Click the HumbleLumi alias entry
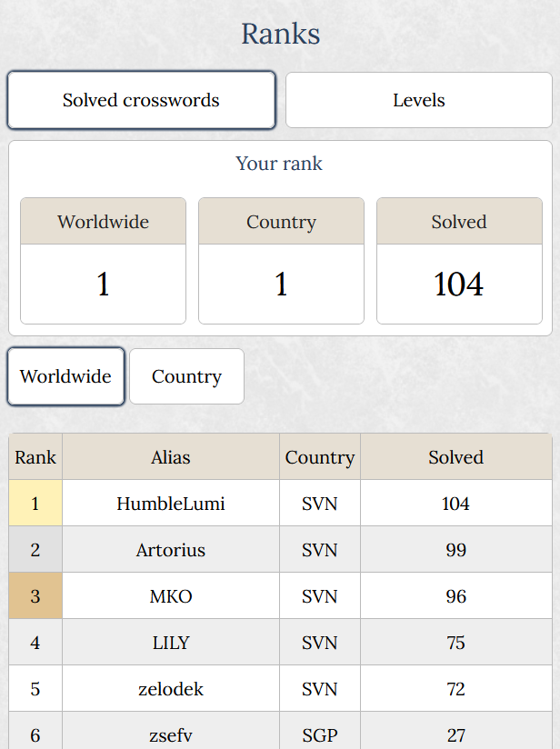 tap(171, 504)
